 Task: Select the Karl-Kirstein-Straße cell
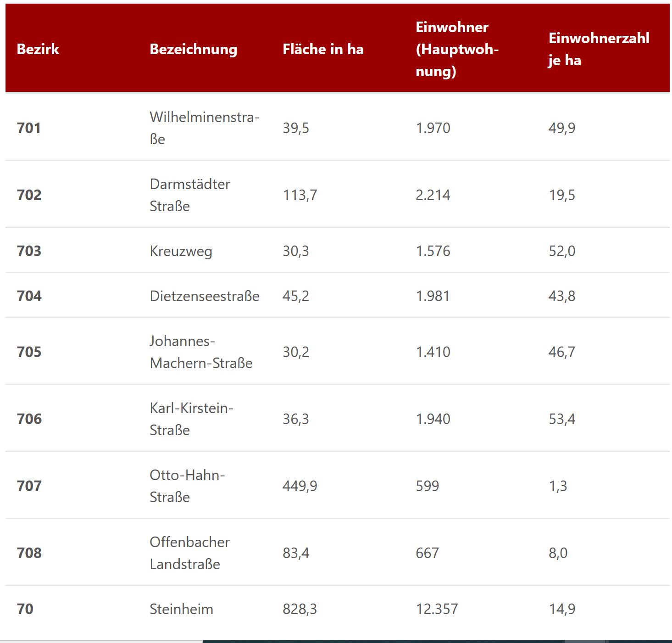[x=191, y=419]
